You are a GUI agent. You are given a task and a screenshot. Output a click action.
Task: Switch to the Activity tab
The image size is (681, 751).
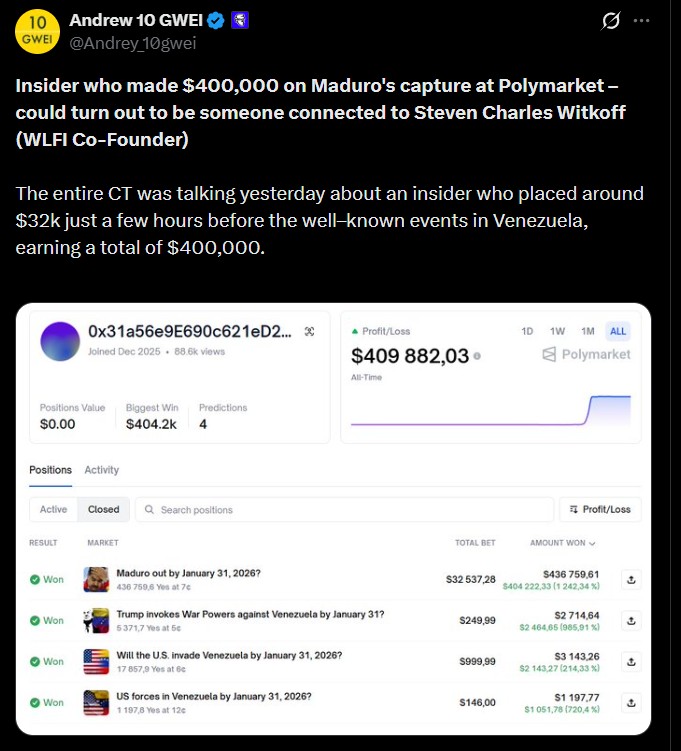[101, 470]
